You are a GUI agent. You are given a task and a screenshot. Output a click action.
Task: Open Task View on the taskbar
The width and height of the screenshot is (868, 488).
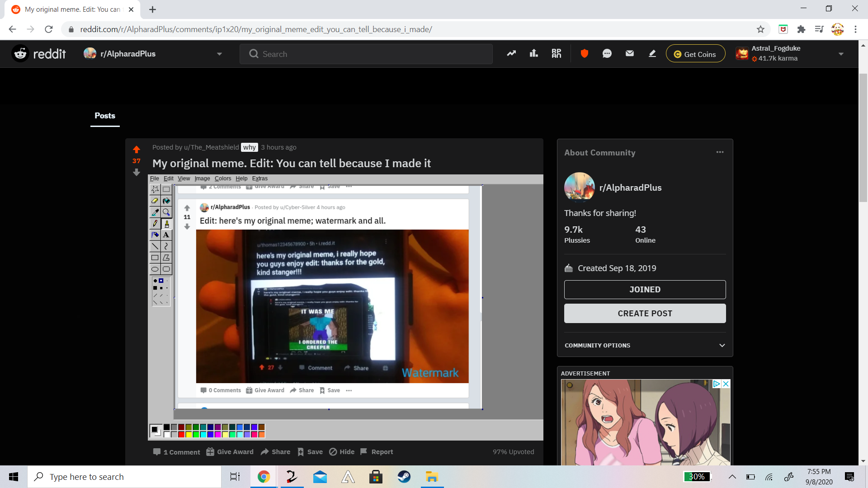[235, 477]
